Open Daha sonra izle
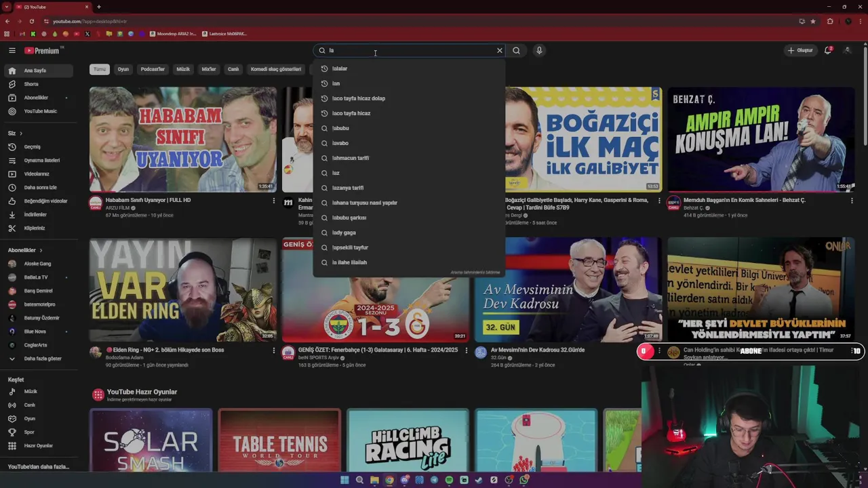The image size is (868, 488). coord(39,187)
